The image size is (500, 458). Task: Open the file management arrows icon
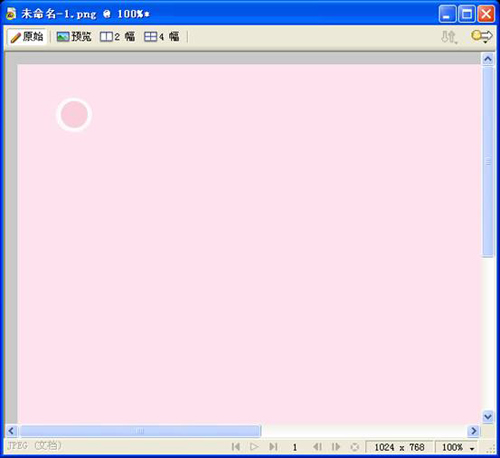coord(449,37)
